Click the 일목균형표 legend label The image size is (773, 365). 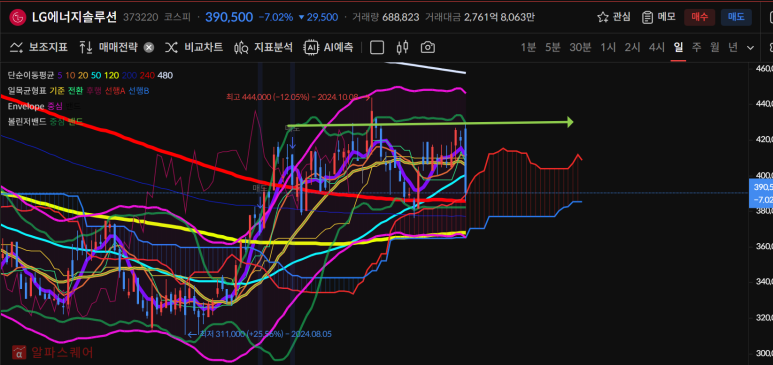(27, 91)
